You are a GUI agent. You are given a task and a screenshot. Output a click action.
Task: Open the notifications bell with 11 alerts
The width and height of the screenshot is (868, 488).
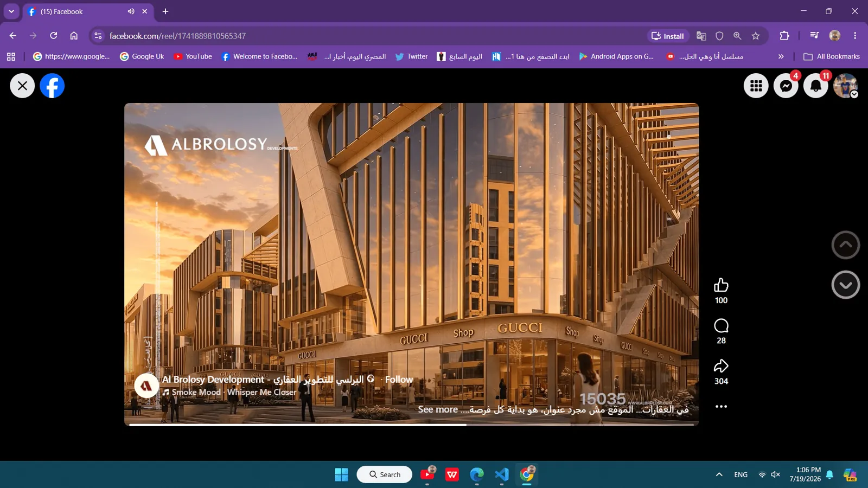(x=816, y=86)
